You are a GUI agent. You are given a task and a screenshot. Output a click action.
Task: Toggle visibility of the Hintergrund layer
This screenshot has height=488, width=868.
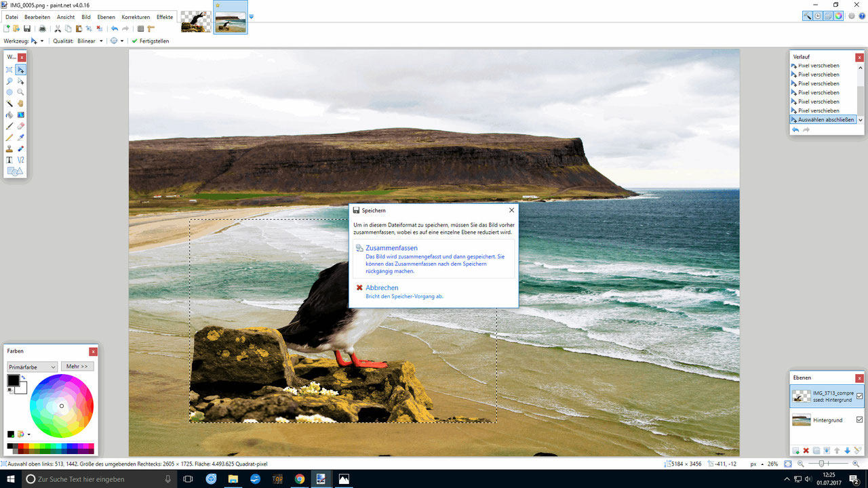point(859,420)
